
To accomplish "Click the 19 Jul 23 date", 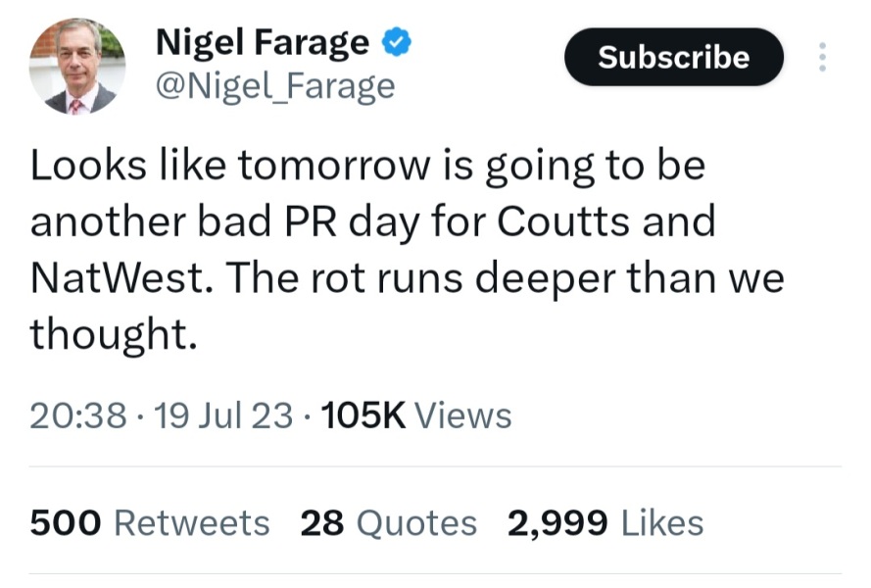I will coord(224,416).
